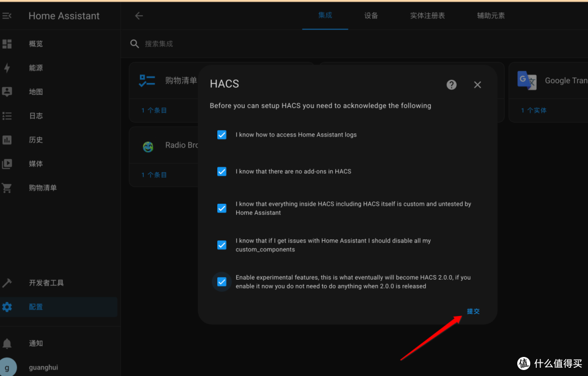This screenshot has width=588, height=376.
Task: Open the guanghui user avatar
Action: 7,367
